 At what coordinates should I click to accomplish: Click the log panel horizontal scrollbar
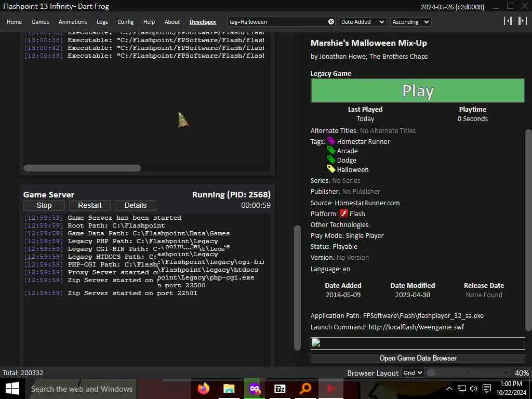click(x=82, y=168)
